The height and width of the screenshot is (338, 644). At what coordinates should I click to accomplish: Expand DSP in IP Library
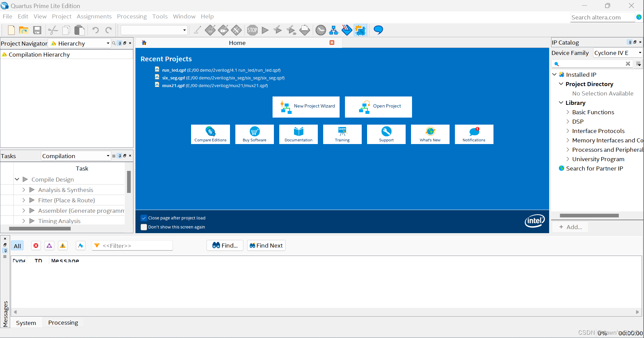point(568,121)
